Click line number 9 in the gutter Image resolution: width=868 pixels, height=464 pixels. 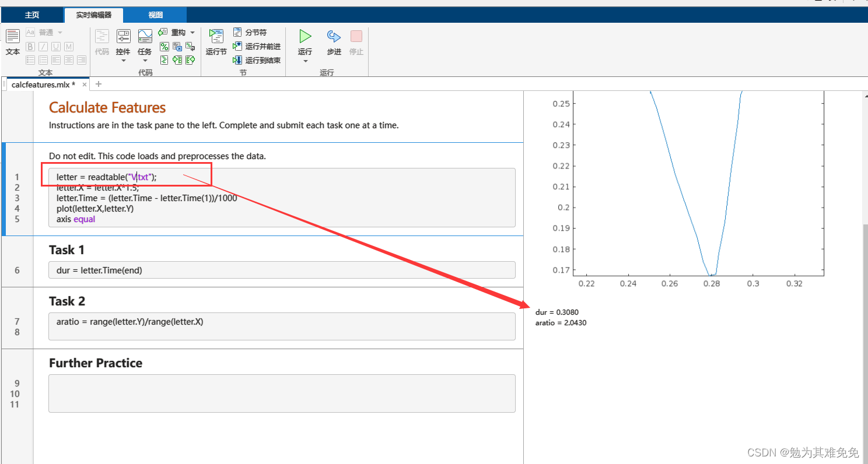[x=17, y=383]
